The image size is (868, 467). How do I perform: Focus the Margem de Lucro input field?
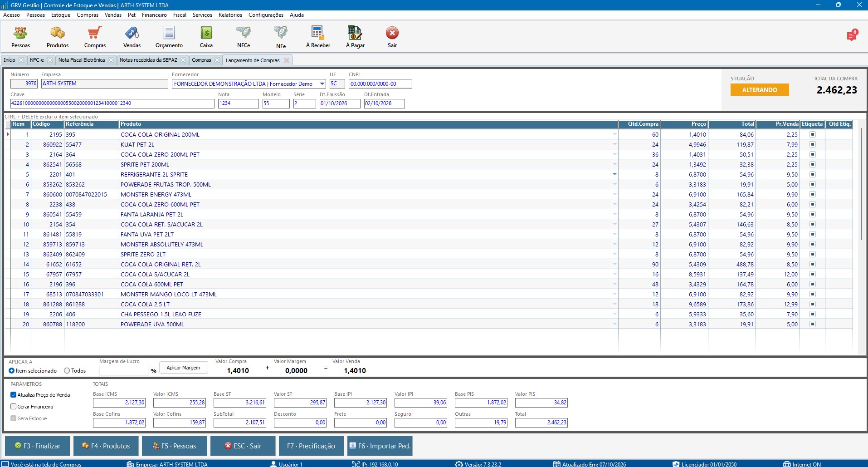coord(124,370)
